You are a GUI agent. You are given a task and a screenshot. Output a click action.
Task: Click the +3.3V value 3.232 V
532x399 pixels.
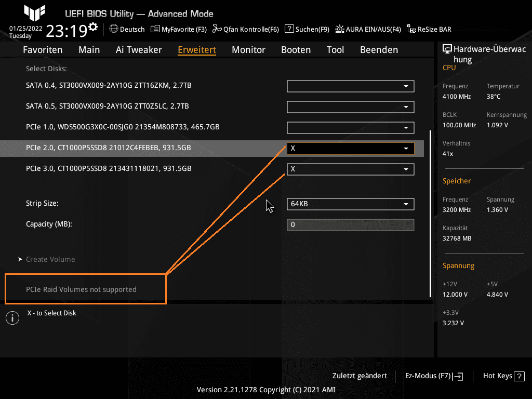(x=453, y=323)
